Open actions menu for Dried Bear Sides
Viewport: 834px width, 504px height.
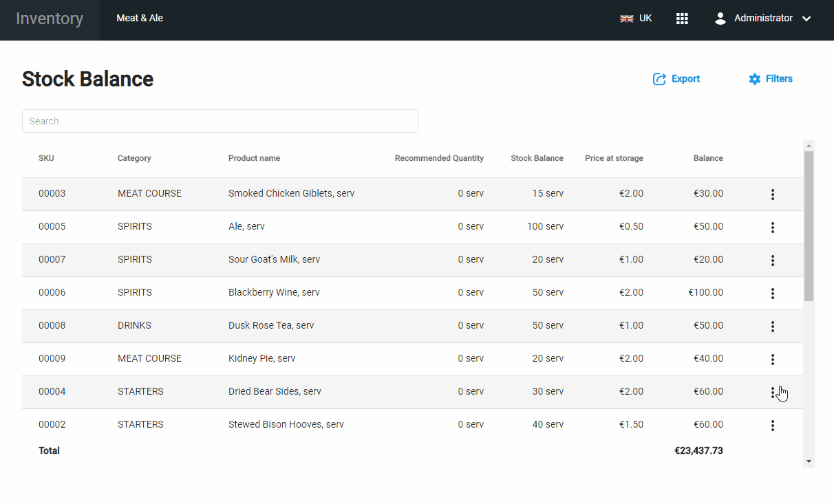pyautogui.click(x=772, y=393)
